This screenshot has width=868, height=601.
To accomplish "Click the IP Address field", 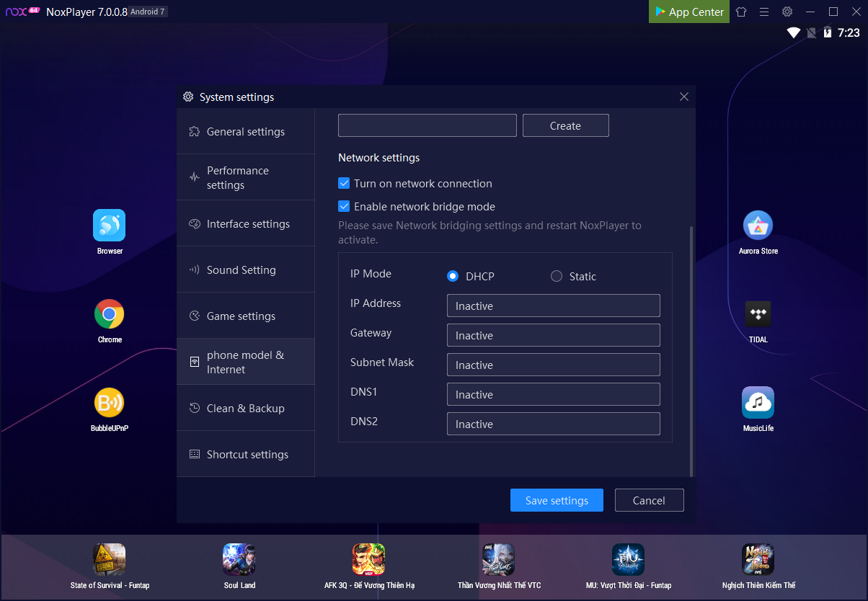I will tap(554, 306).
